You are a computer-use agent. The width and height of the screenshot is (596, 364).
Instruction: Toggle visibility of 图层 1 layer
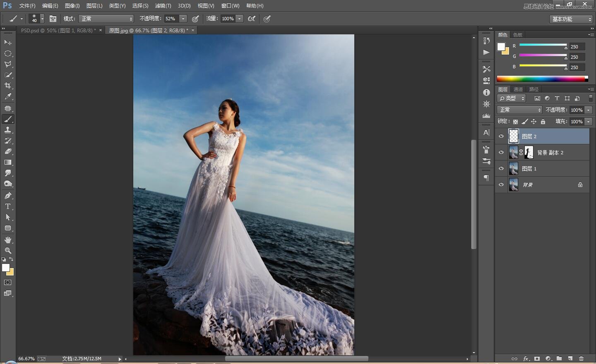pyautogui.click(x=501, y=168)
